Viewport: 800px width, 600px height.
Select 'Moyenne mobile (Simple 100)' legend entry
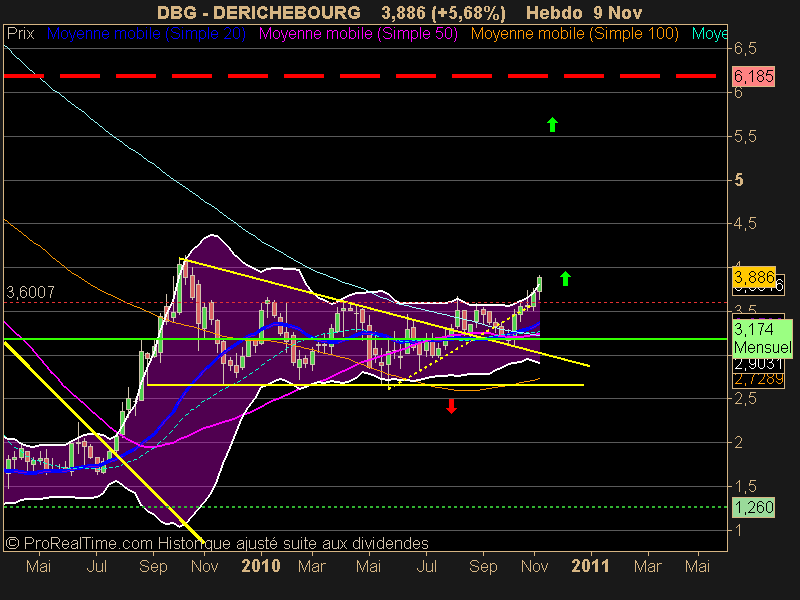[x=574, y=34]
